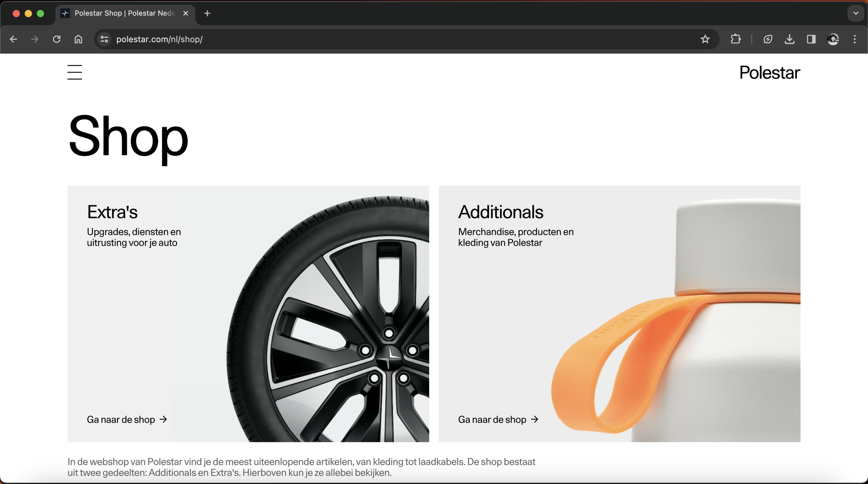The width and height of the screenshot is (868, 484).
Task: Click the site information icon in address bar
Action: click(x=103, y=39)
